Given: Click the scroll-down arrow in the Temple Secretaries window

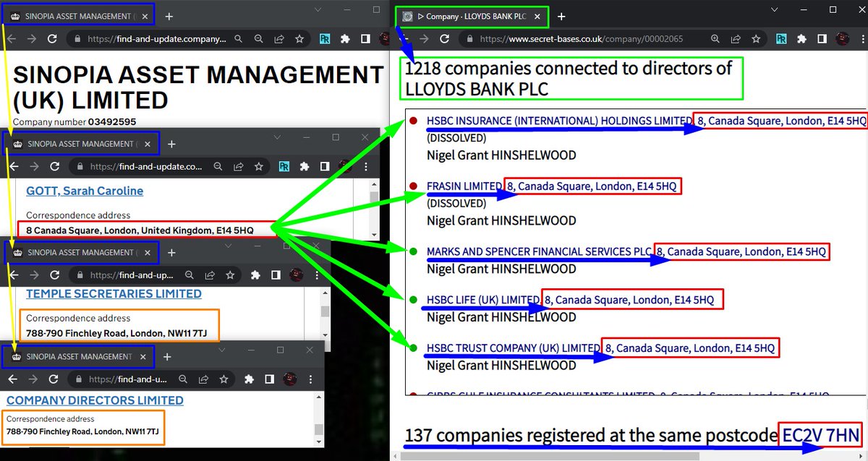Looking at the screenshot, I should [325, 334].
